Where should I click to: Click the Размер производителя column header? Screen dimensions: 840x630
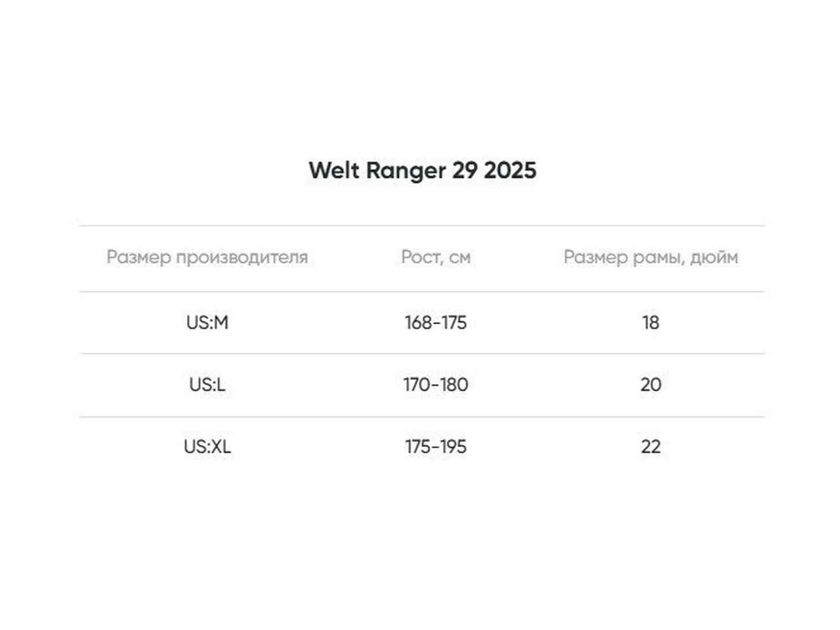point(207,257)
